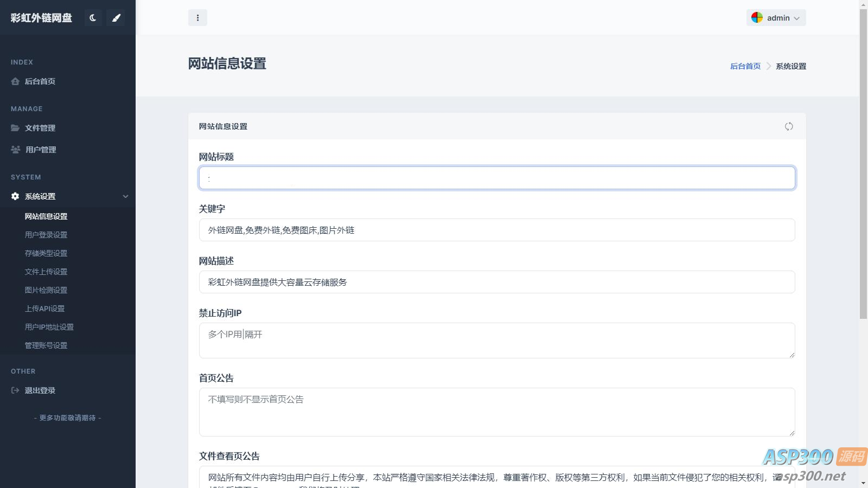Click the home icon beside 后台首页
The width and height of the screenshot is (868, 488).
[15, 81]
